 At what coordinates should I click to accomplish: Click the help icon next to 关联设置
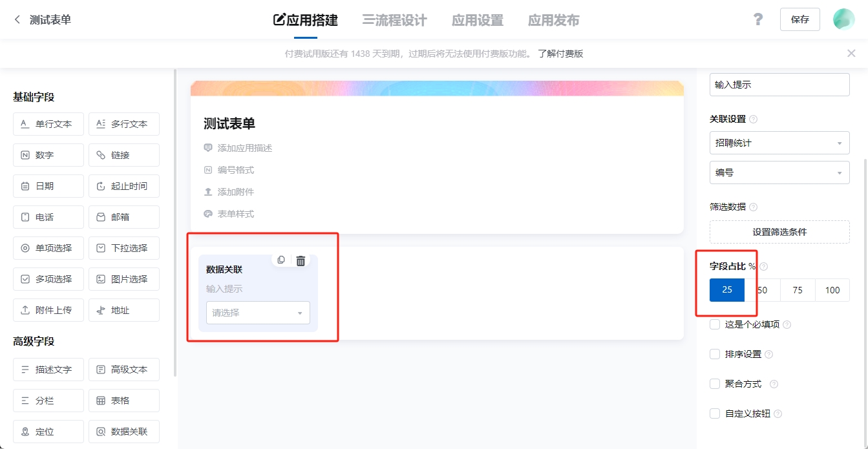tap(753, 120)
